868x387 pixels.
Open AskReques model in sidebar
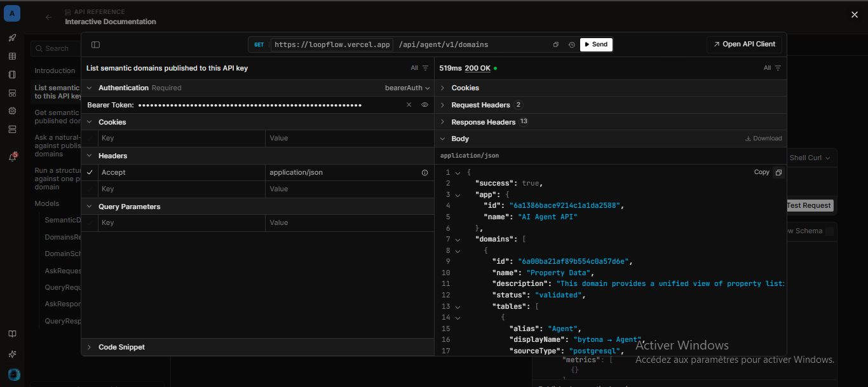pos(62,271)
